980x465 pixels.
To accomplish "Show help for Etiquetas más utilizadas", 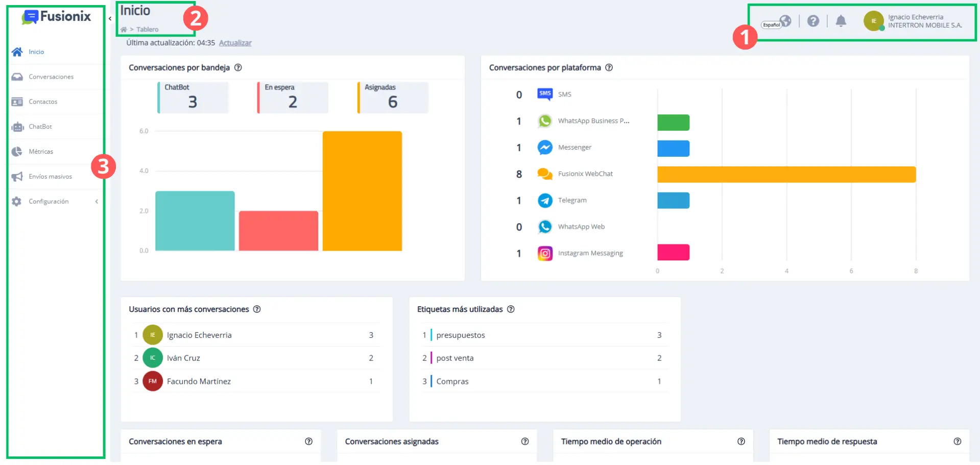I will point(511,309).
